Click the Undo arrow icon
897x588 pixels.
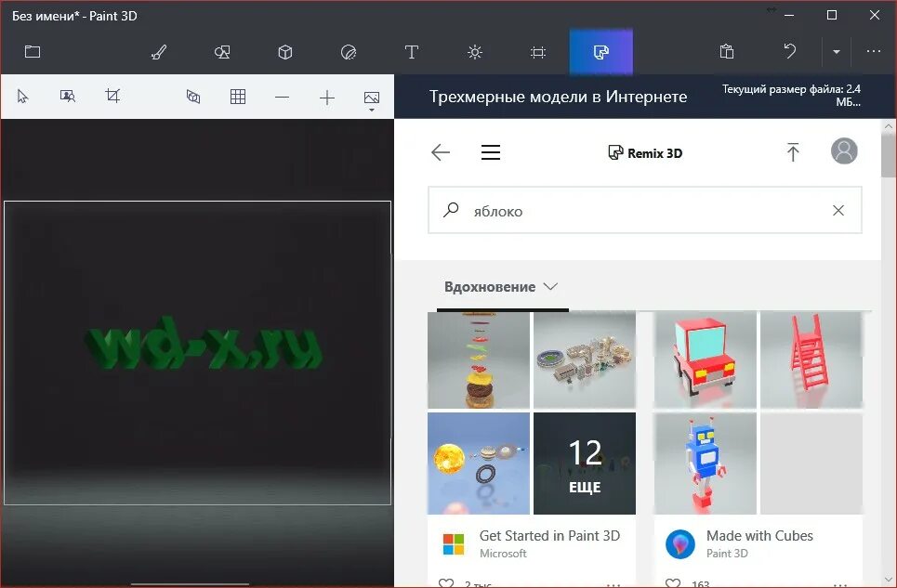pyautogui.click(x=789, y=51)
